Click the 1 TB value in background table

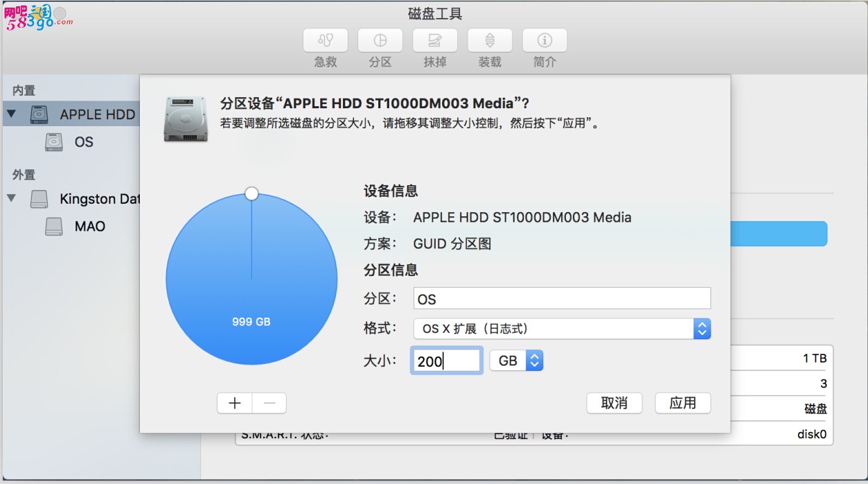click(815, 358)
